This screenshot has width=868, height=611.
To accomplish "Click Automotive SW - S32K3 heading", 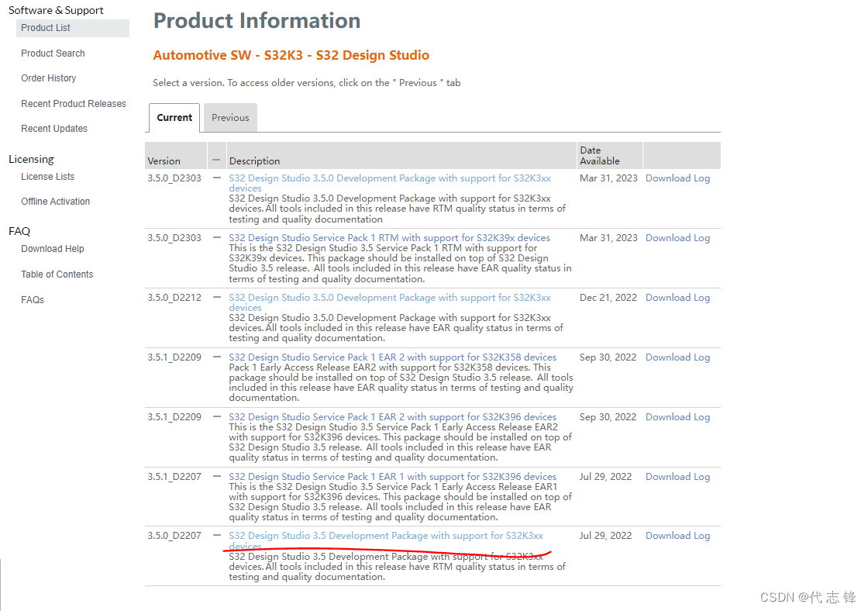I will (291, 55).
